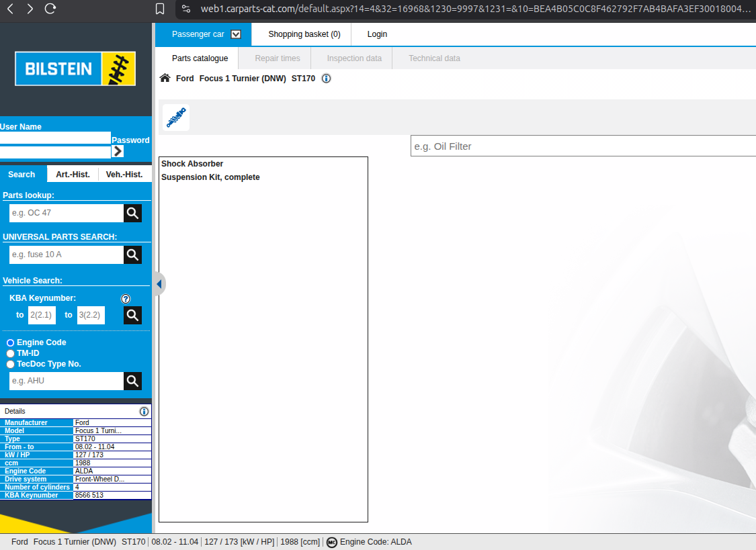
Task: Focus Universal Parts Search field
Action: [x=66, y=255]
